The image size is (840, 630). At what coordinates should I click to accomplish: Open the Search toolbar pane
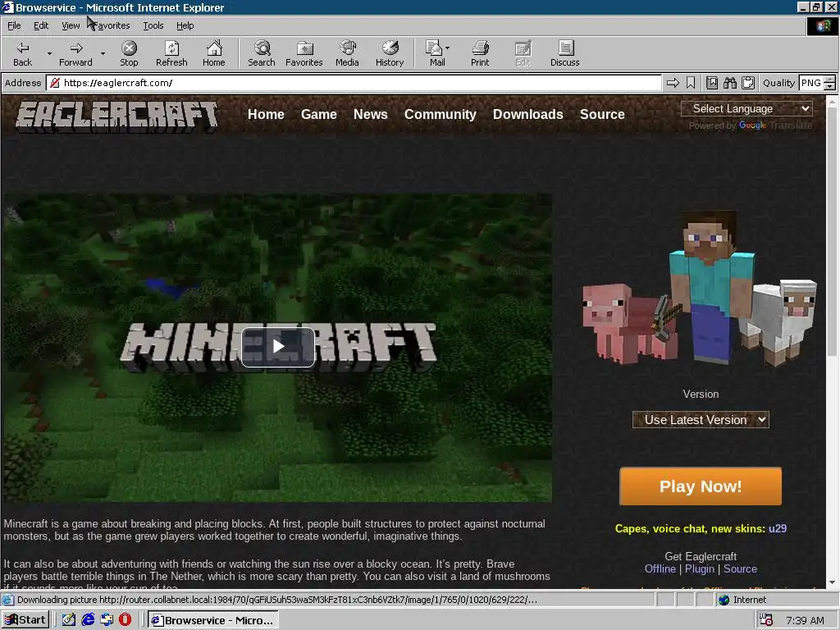(262, 53)
